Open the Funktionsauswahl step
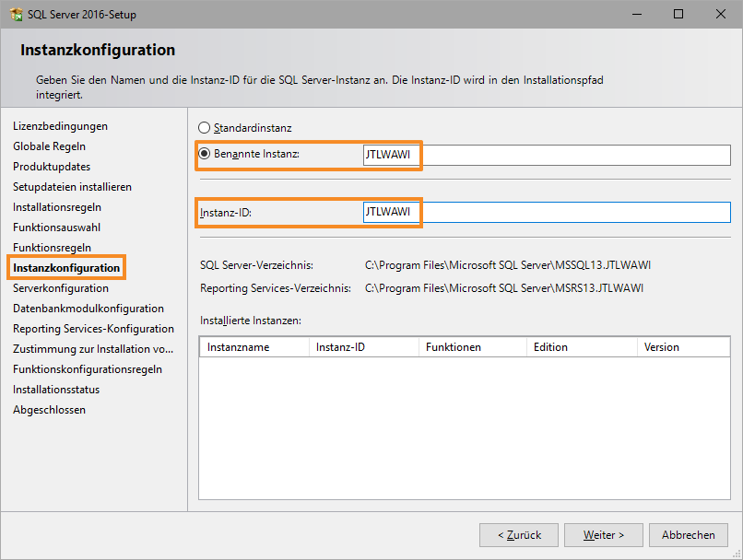 point(57,227)
